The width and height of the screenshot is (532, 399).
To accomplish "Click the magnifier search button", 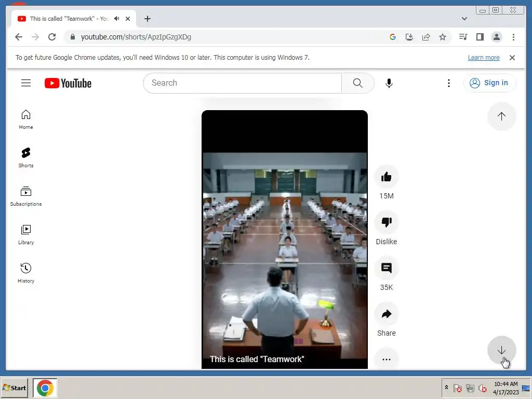I will 357,83.
